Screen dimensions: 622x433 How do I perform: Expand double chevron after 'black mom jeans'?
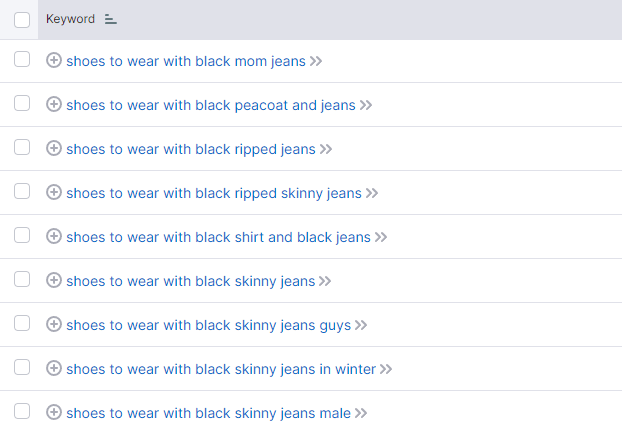pyautogui.click(x=316, y=61)
